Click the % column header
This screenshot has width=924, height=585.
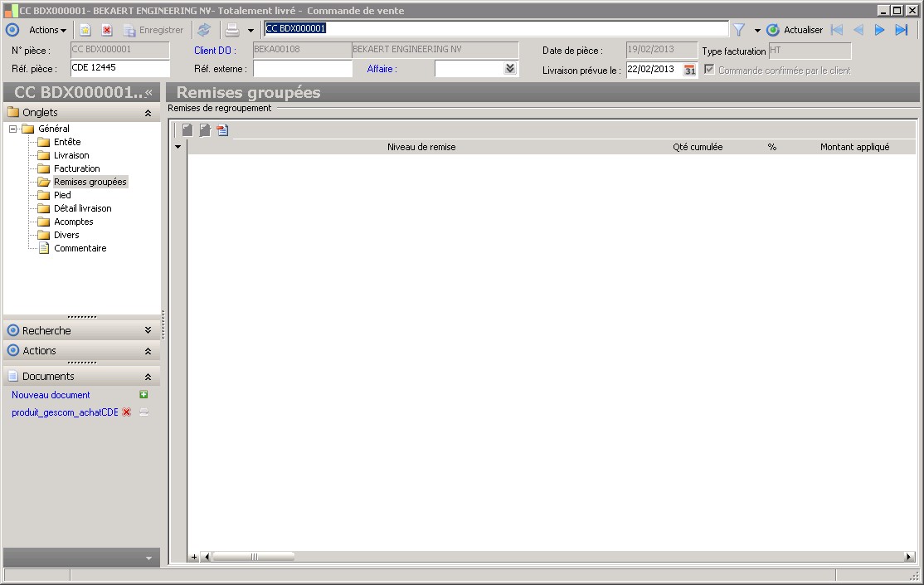772,147
